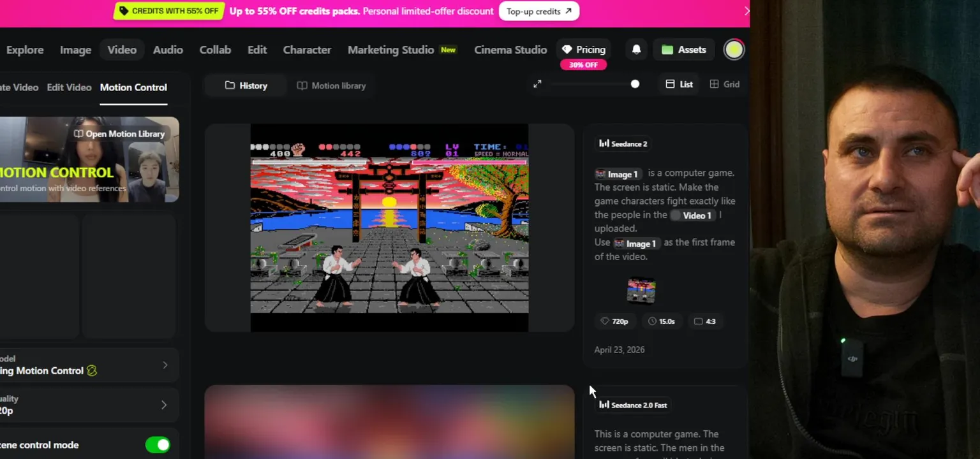The height and width of the screenshot is (459, 980).
Task: Select the Motion Control tab
Action: click(x=133, y=87)
